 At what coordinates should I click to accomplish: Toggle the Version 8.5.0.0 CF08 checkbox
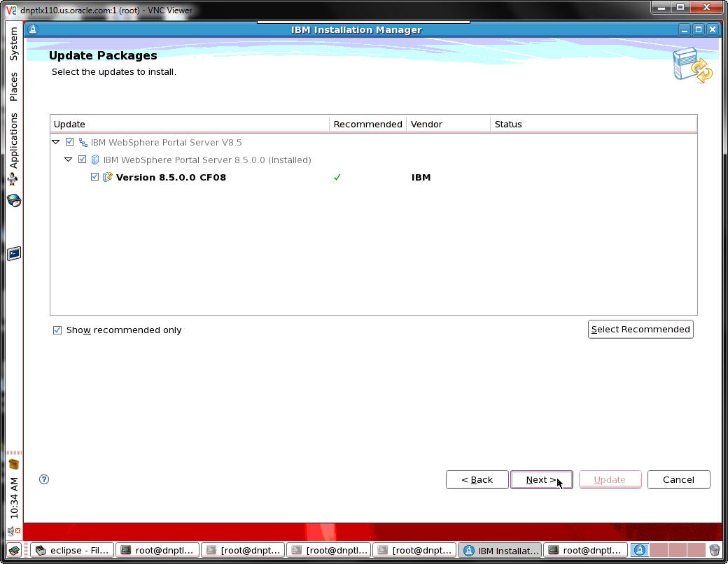click(94, 177)
